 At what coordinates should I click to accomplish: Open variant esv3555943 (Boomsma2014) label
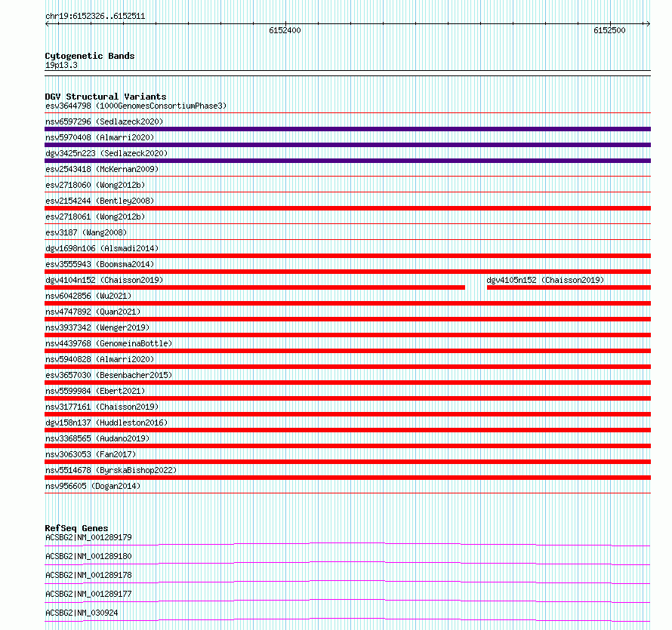[x=100, y=264]
